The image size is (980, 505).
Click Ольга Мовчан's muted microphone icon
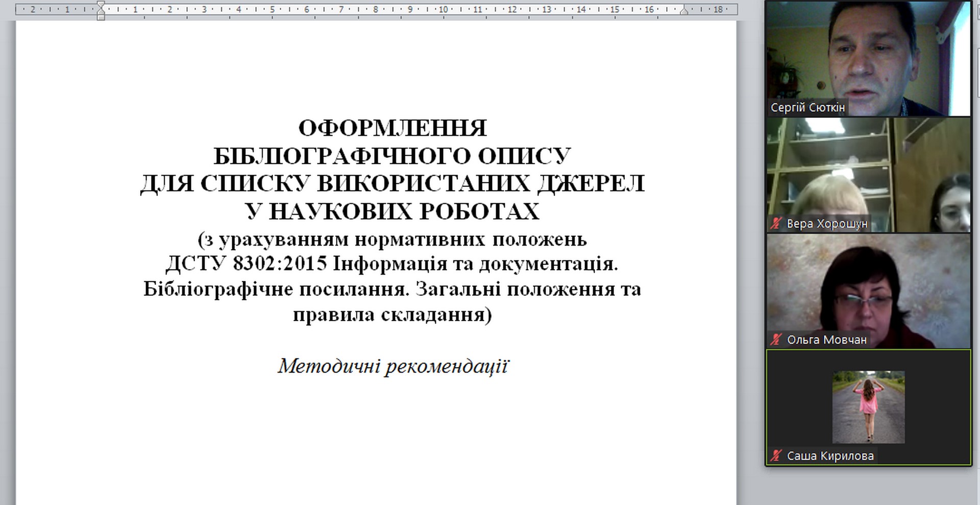click(776, 340)
